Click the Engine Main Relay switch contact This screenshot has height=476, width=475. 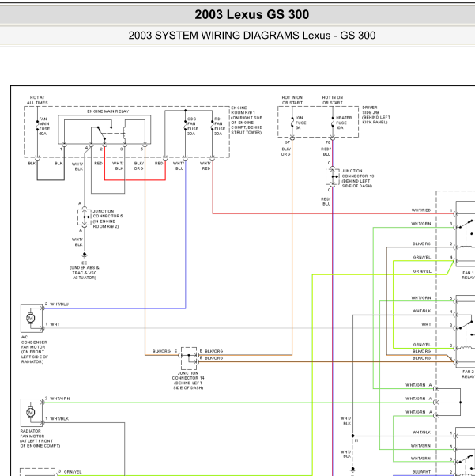click(102, 133)
